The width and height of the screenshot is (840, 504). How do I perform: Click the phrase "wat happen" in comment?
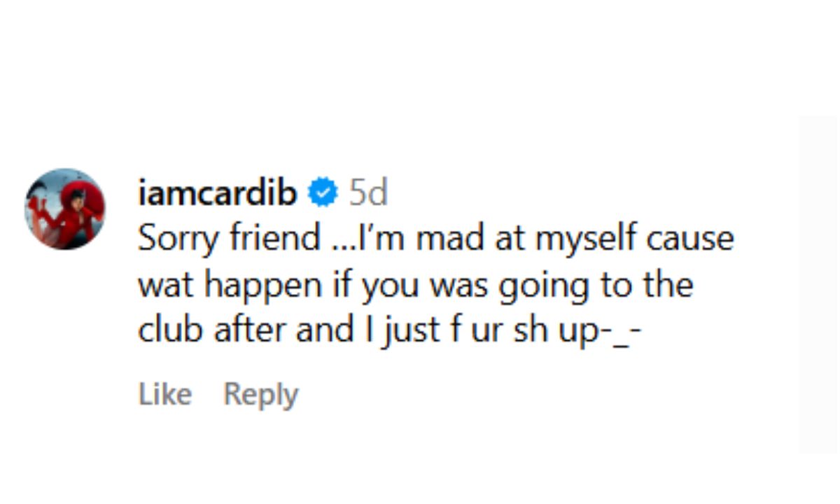pos(230,285)
